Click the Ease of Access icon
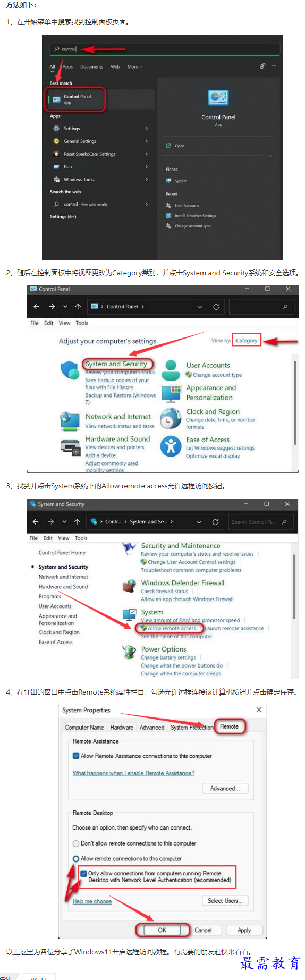The height and width of the screenshot is (980, 305). coord(171,446)
